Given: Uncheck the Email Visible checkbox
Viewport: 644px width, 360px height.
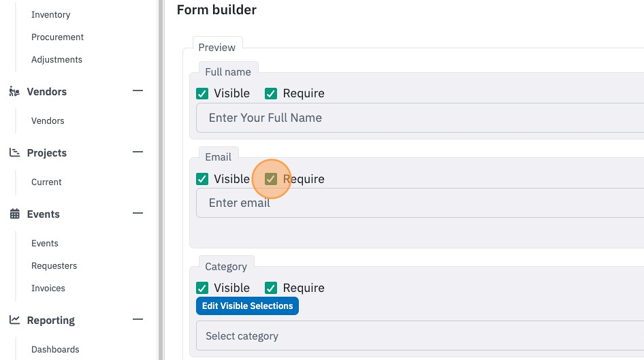Looking at the screenshot, I should [202, 179].
